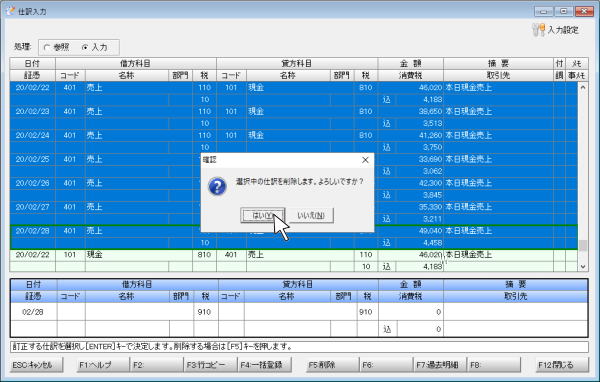Click ESC:キャンセル button
The width and height of the screenshot is (600, 382).
(x=37, y=365)
